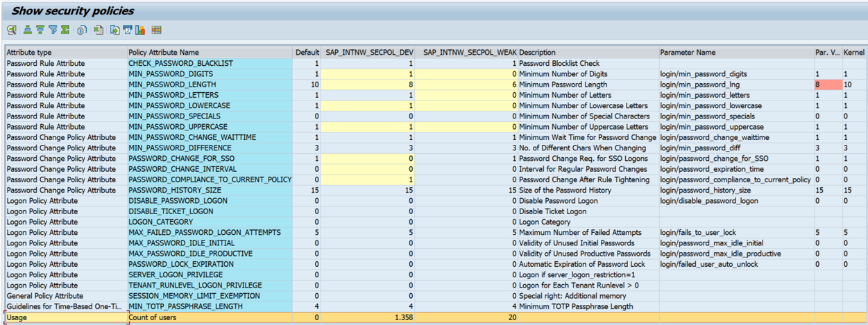The image size is (868, 325).
Task: Open the print preview icon
Action: 83,30
